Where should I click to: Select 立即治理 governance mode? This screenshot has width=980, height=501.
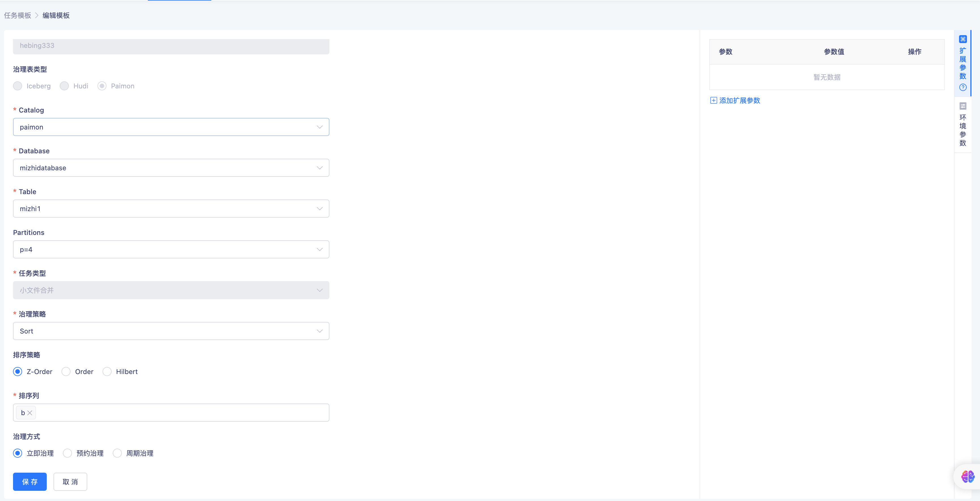18,453
